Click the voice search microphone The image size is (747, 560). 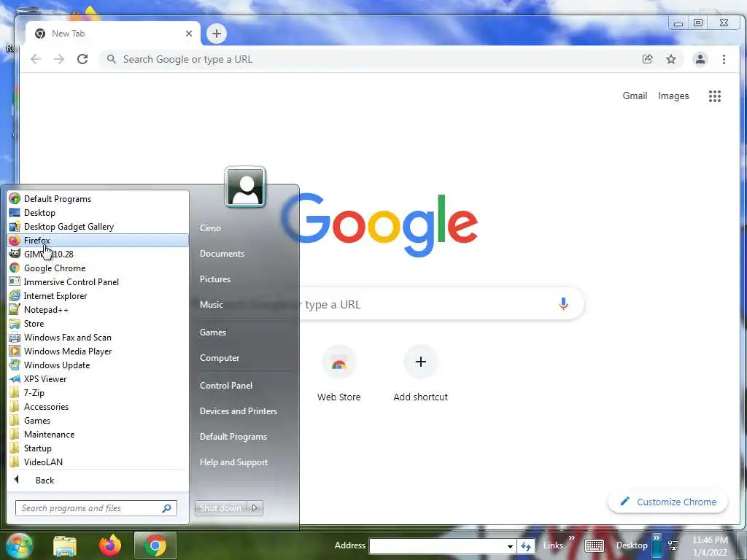click(563, 304)
